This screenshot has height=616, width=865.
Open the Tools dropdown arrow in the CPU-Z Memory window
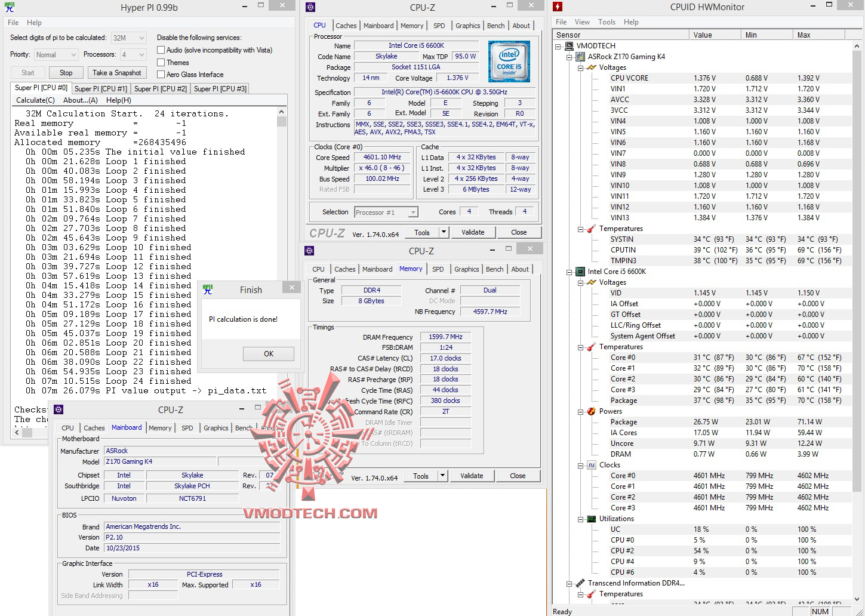(x=442, y=476)
